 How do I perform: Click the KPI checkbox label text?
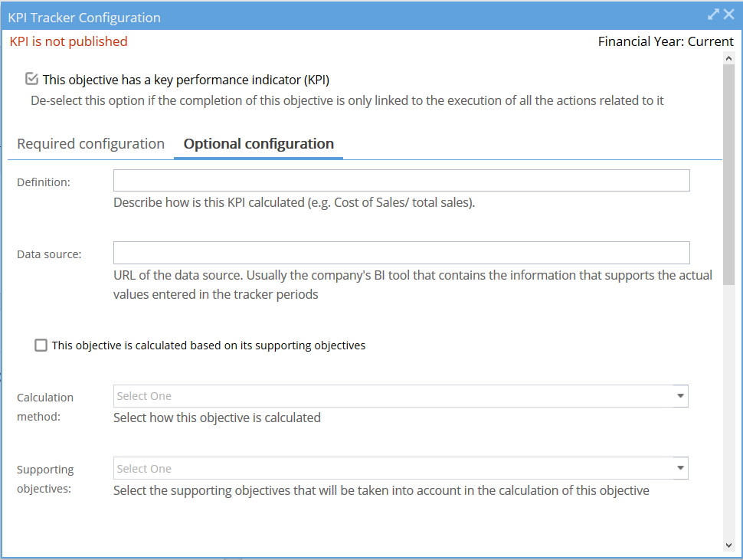(x=185, y=80)
